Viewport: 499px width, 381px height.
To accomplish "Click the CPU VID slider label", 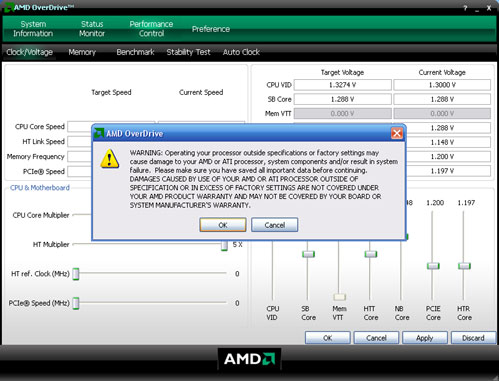I will (272, 313).
